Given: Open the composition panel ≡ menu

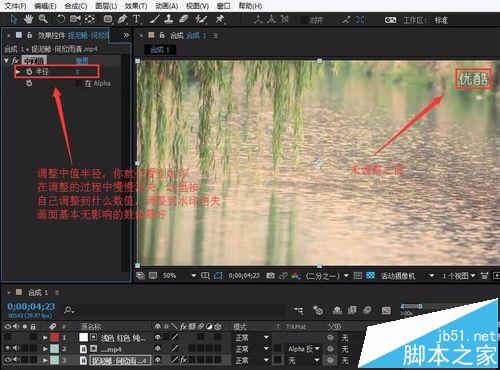Looking at the screenshot, I should click(216, 35).
